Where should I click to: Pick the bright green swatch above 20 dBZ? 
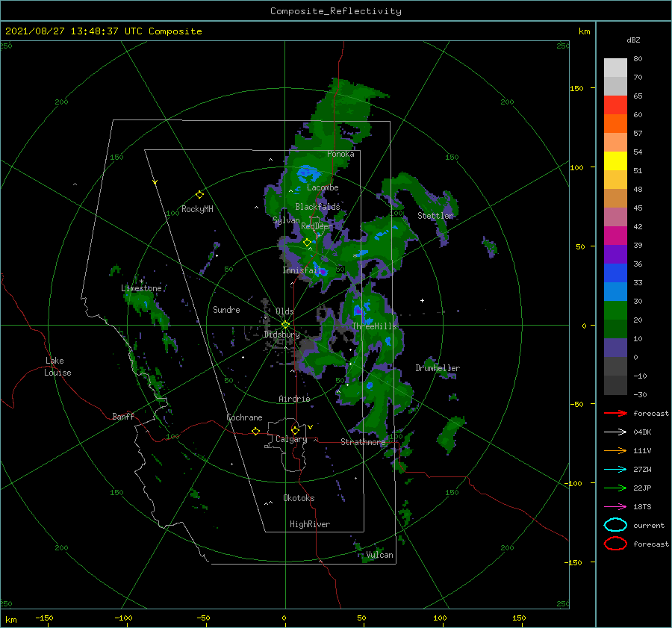[615, 311]
